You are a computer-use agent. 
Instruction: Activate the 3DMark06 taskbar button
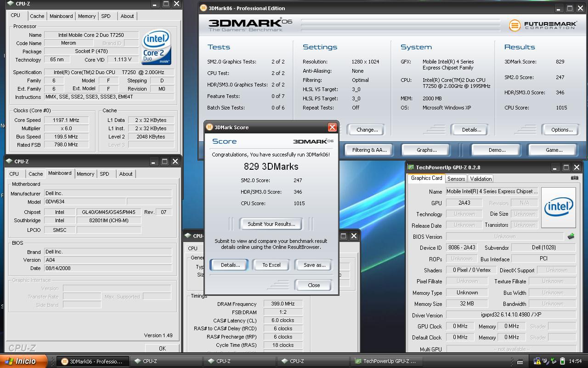click(x=92, y=361)
